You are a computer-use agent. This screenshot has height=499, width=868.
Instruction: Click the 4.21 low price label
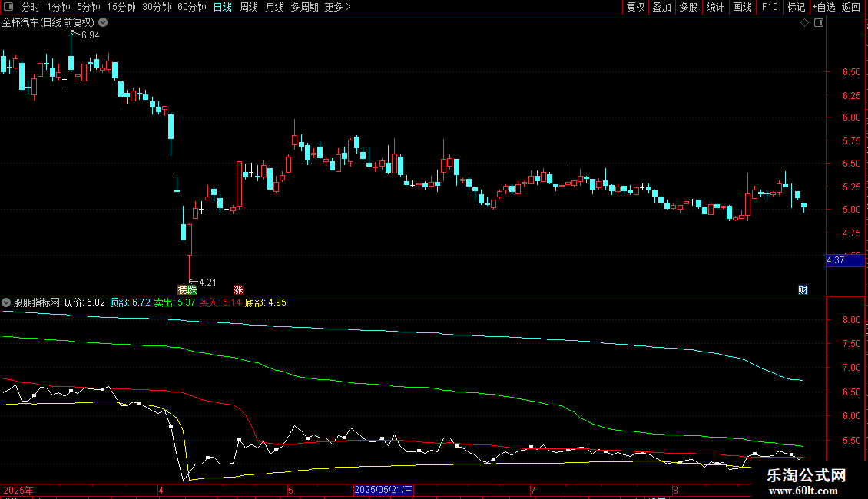(x=207, y=283)
